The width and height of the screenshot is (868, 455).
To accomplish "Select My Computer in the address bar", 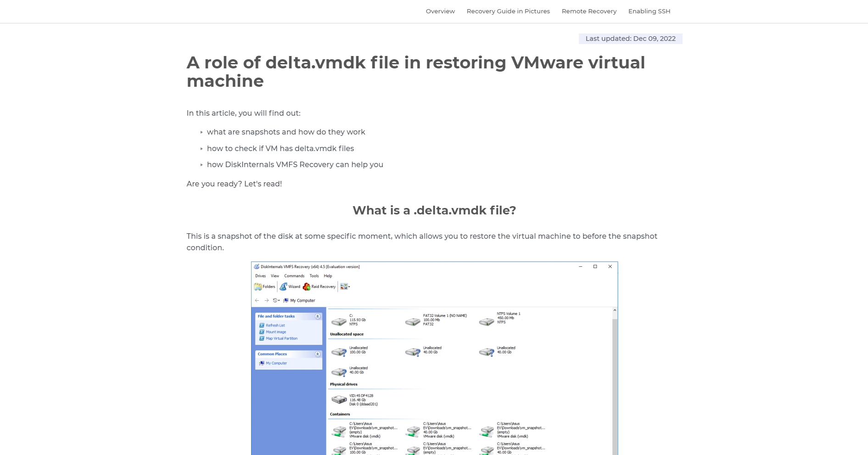I will tap(299, 300).
